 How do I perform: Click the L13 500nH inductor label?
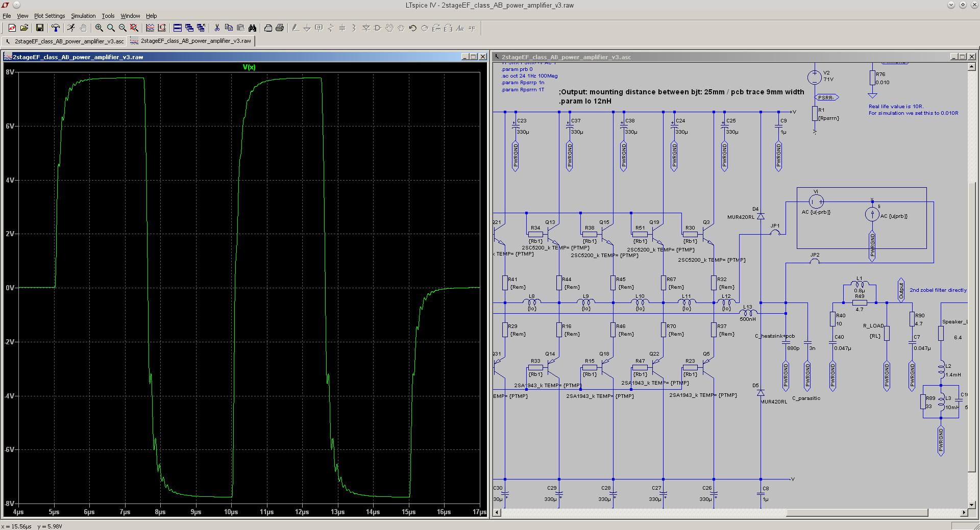click(x=748, y=313)
